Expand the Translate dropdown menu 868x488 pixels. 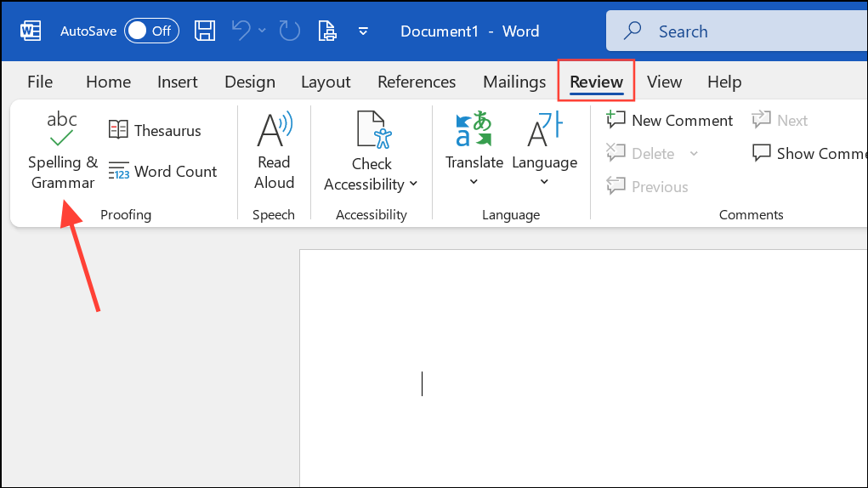pyautogui.click(x=474, y=182)
